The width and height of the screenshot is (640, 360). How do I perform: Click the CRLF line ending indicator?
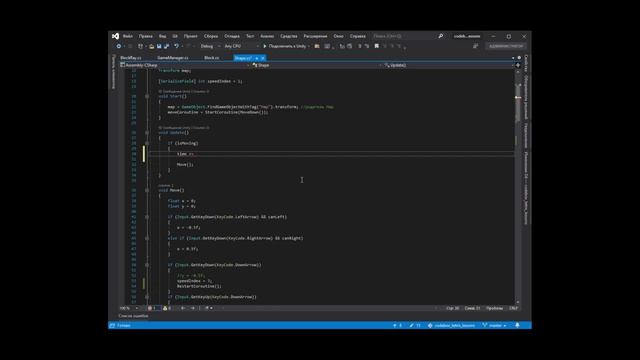pyautogui.click(x=513, y=308)
